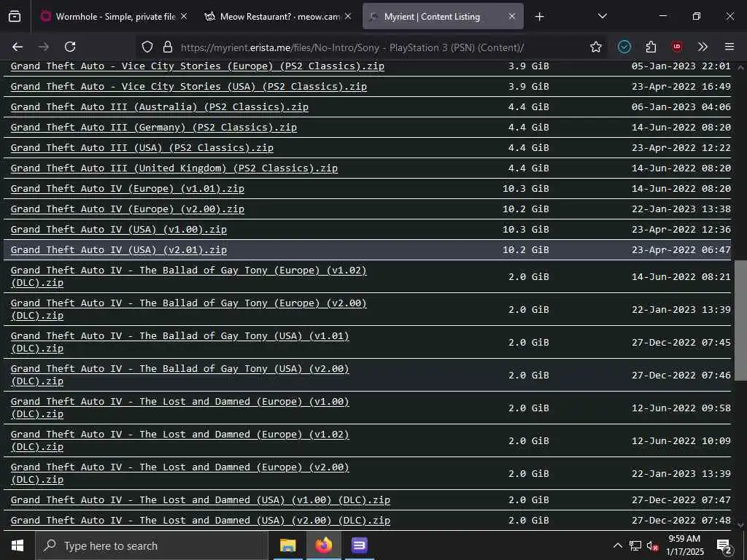Show hidden system tray icons
The width and height of the screenshot is (747, 560).
(617, 545)
